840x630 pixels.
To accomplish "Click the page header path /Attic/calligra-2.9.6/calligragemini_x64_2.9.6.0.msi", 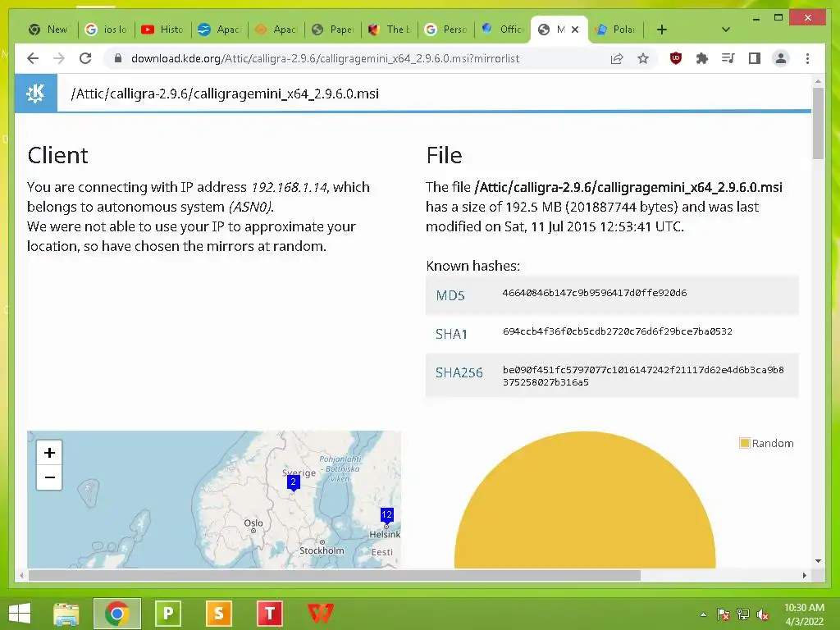I will [x=225, y=94].
